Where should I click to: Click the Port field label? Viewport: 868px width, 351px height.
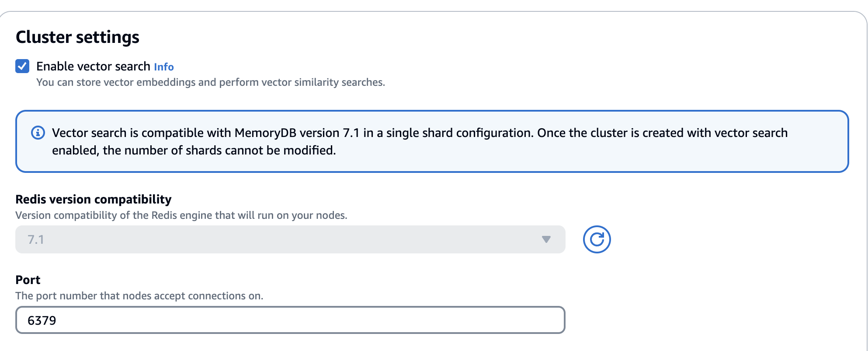click(28, 280)
